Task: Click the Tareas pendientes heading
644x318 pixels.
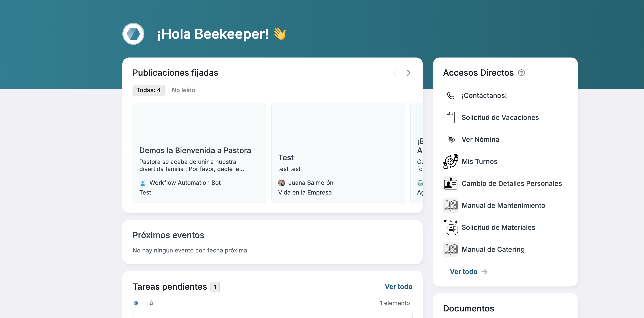Action: 170,287
